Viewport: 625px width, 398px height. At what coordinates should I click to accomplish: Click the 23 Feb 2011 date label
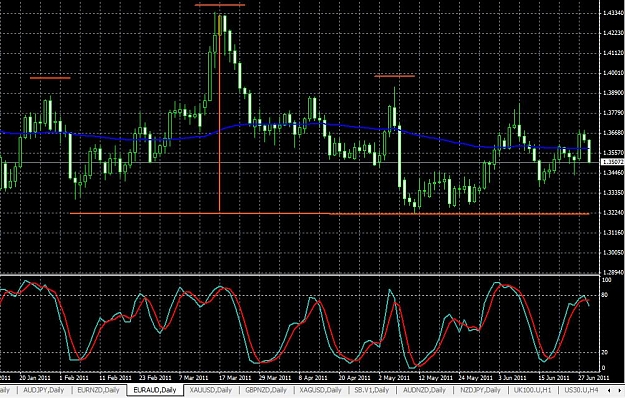pyautogui.click(x=155, y=377)
